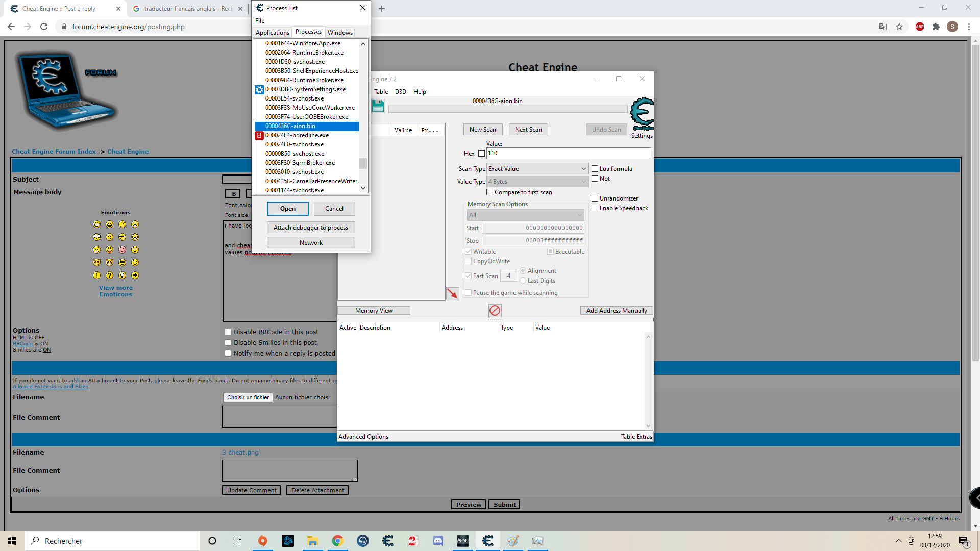The width and height of the screenshot is (980, 551).
Task: Click the Attach debugger to process button
Action: coord(310,228)
